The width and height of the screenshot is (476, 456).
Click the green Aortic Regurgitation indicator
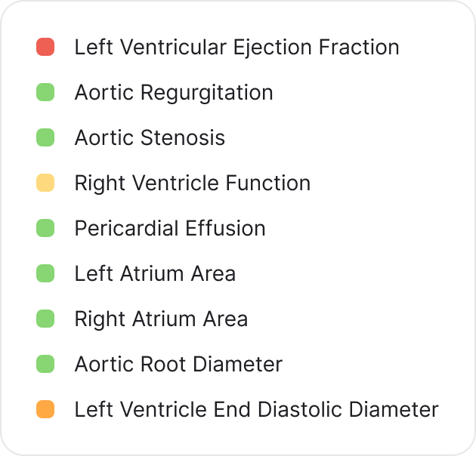45,92
